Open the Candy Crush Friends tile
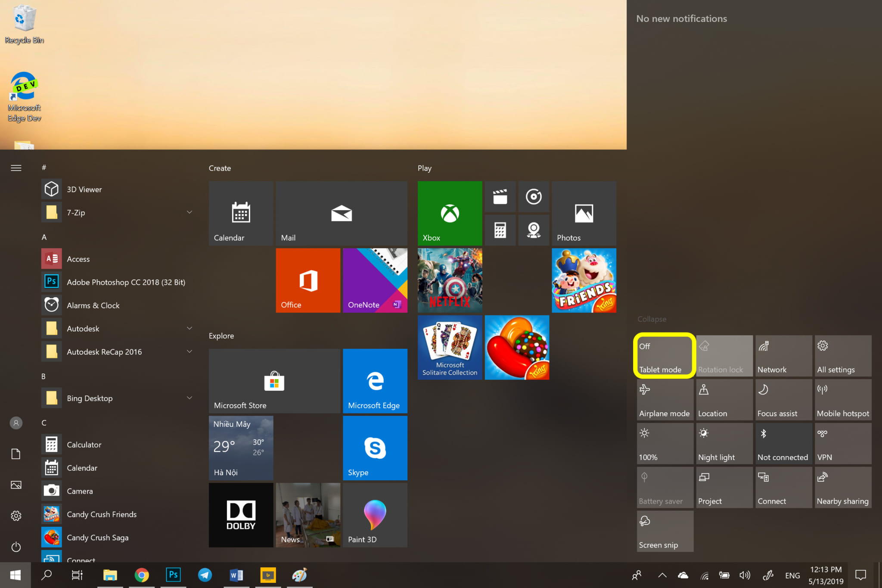Image resolution: width=882 pixels, height=588 pixels. coord(584,280)
